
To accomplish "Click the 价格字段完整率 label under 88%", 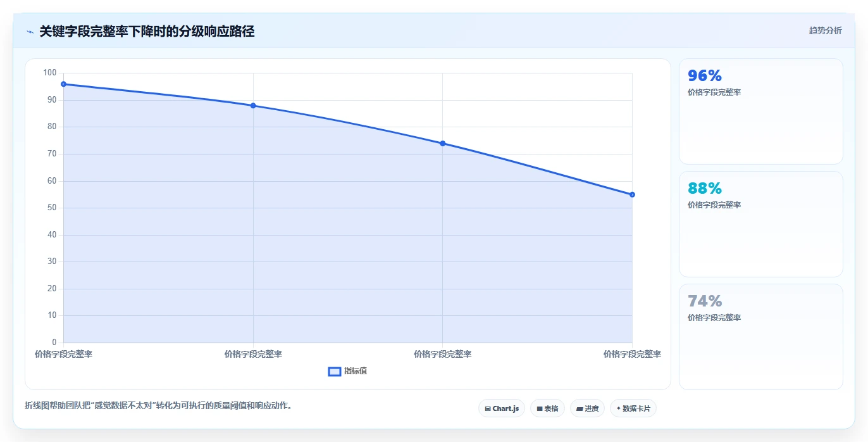I will pos(714,205).
